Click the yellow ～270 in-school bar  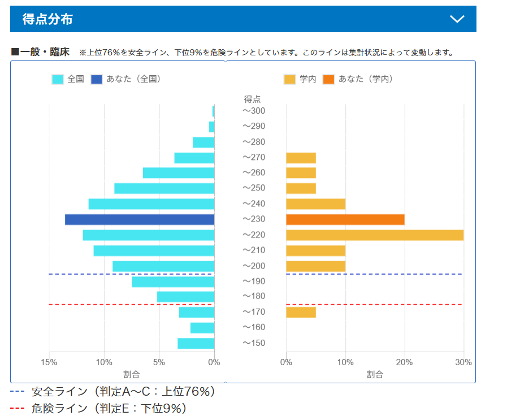301,158
